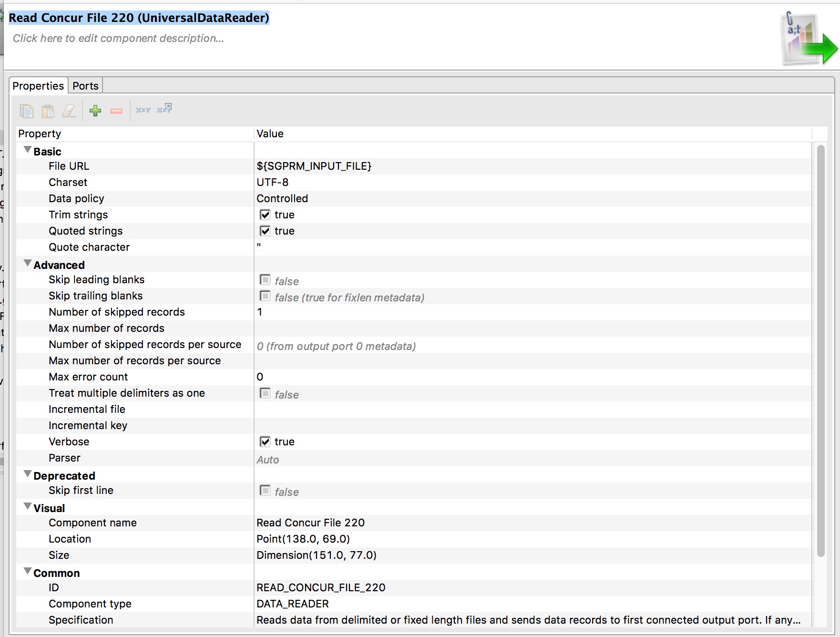Remove a property using the red minus icon
Viewport: 840px width, 637px height.
tap(116, 111)
